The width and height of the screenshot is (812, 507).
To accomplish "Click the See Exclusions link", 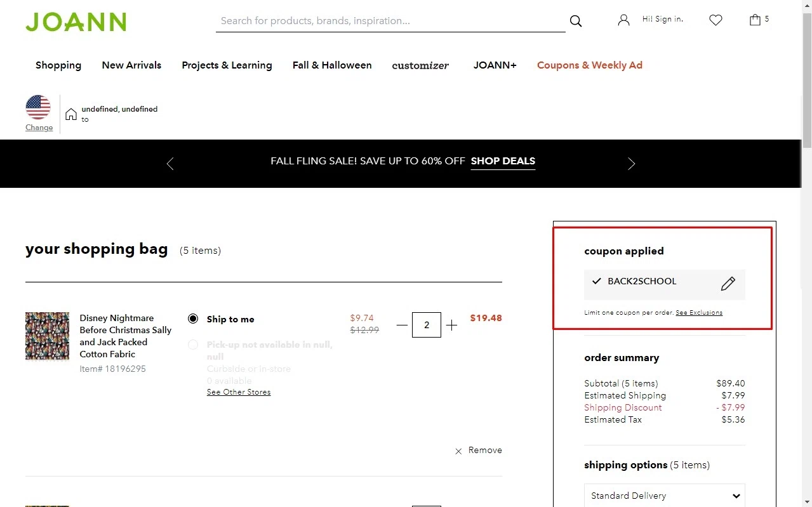I will pos(699,313).
